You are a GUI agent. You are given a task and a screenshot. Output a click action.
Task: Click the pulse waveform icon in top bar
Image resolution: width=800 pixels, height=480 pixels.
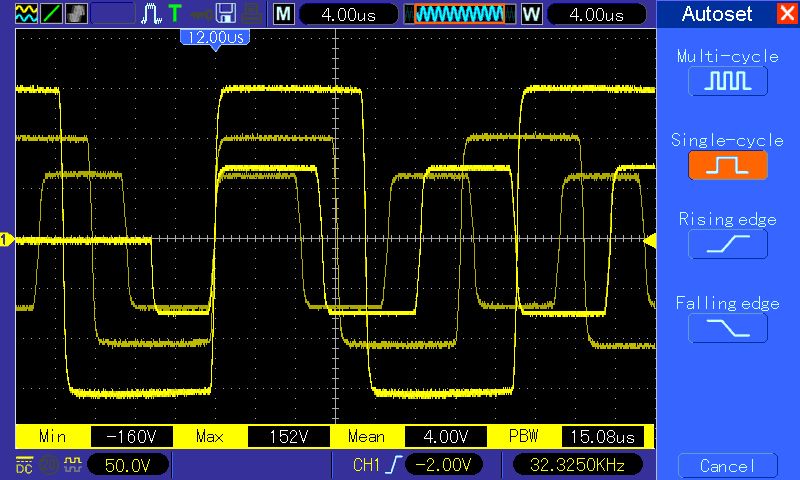(x=151, y=14)
